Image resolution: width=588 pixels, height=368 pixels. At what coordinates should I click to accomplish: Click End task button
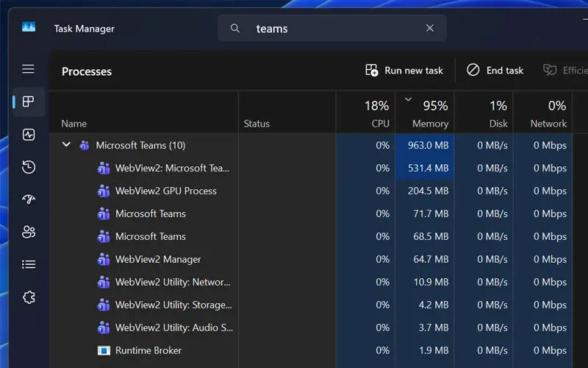pyautogui.click(x=495, y=70)
